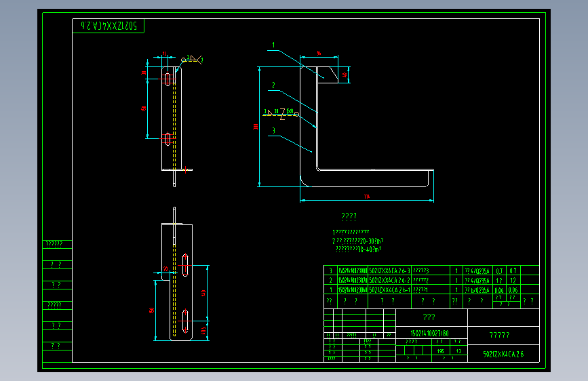This screenshot has height=381, width=588.
Task: Select the weld symbol above the top-left view
Action: 192,60
